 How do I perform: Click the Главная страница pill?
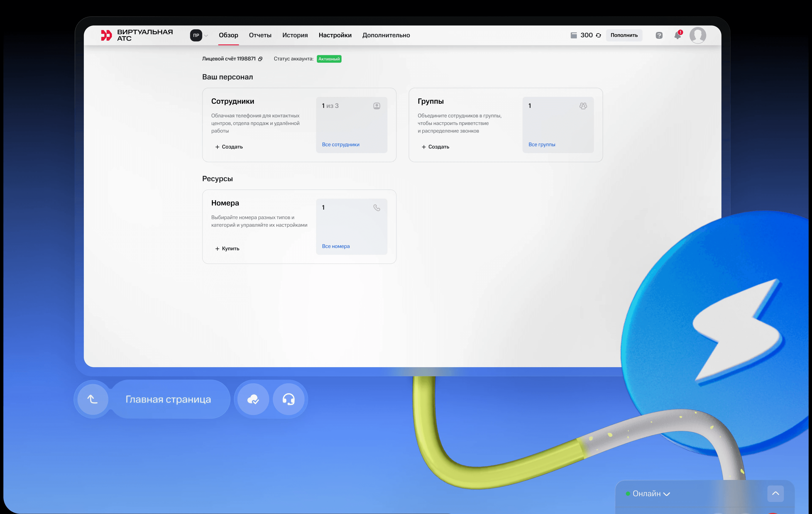[168, 399]
